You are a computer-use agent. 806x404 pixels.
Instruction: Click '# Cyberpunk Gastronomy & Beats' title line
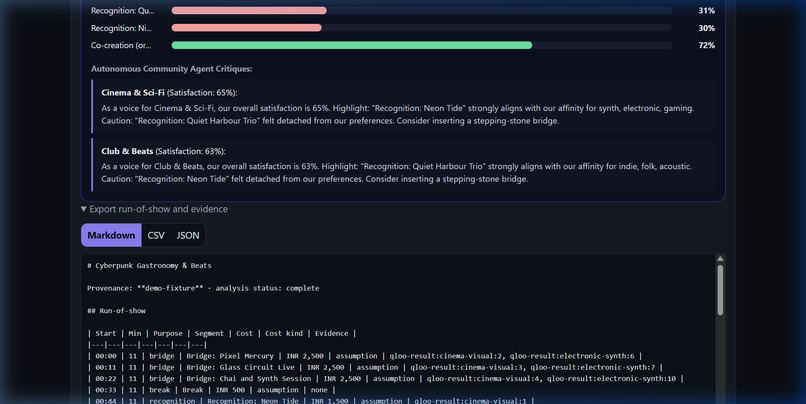click(149, 266)
